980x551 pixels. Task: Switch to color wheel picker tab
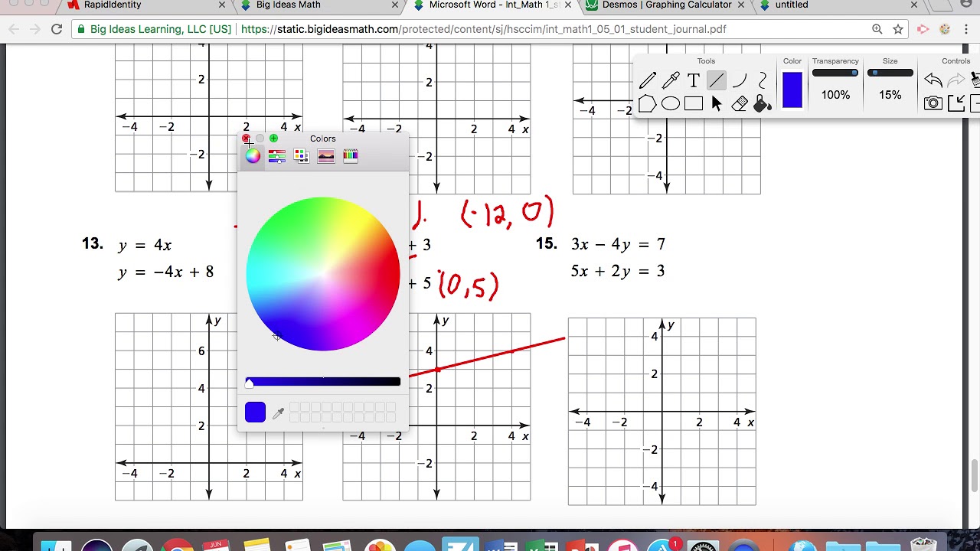(x=253, y=156)
